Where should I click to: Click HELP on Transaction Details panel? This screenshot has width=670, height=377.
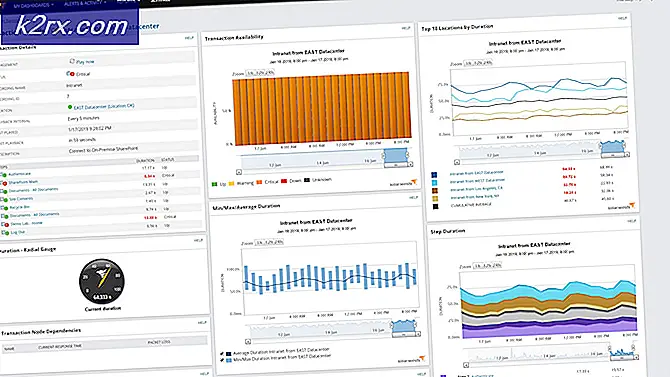pyautogui.click(x=189, y=38)
